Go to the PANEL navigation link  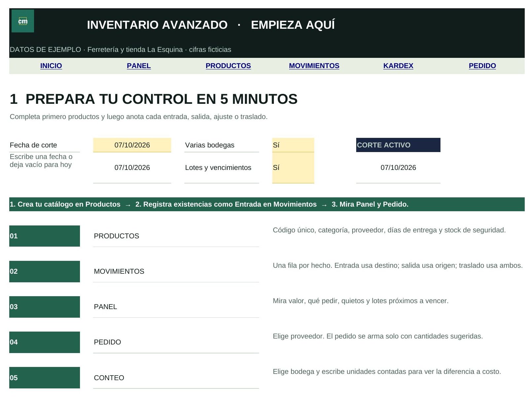coord(139,66)
